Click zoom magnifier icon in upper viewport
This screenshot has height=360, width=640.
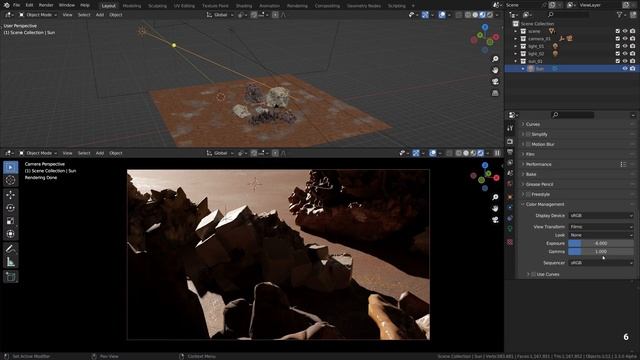coord(495,59)
